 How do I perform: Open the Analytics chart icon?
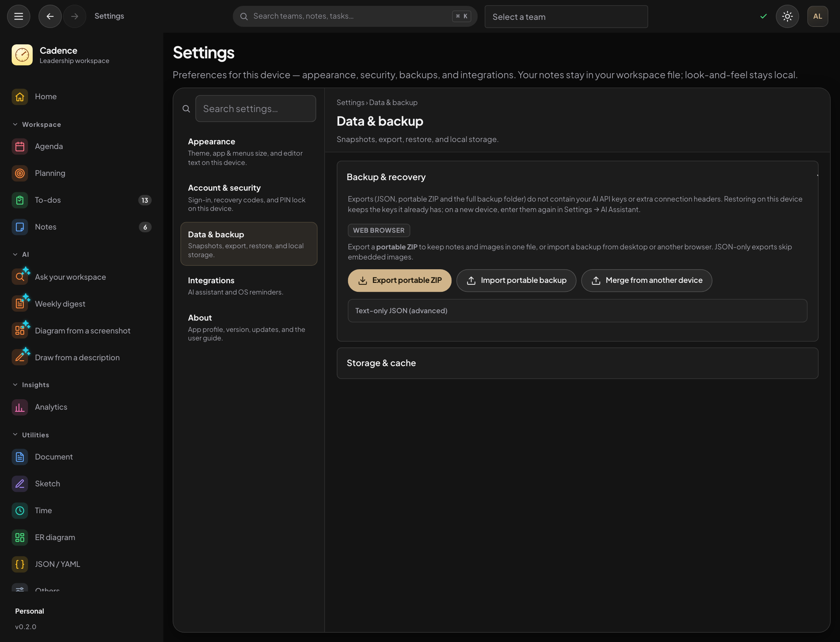(20, 407)
